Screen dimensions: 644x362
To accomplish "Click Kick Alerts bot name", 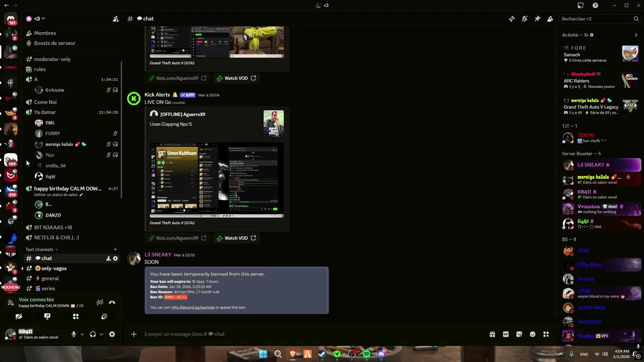I will click(157, 95).
